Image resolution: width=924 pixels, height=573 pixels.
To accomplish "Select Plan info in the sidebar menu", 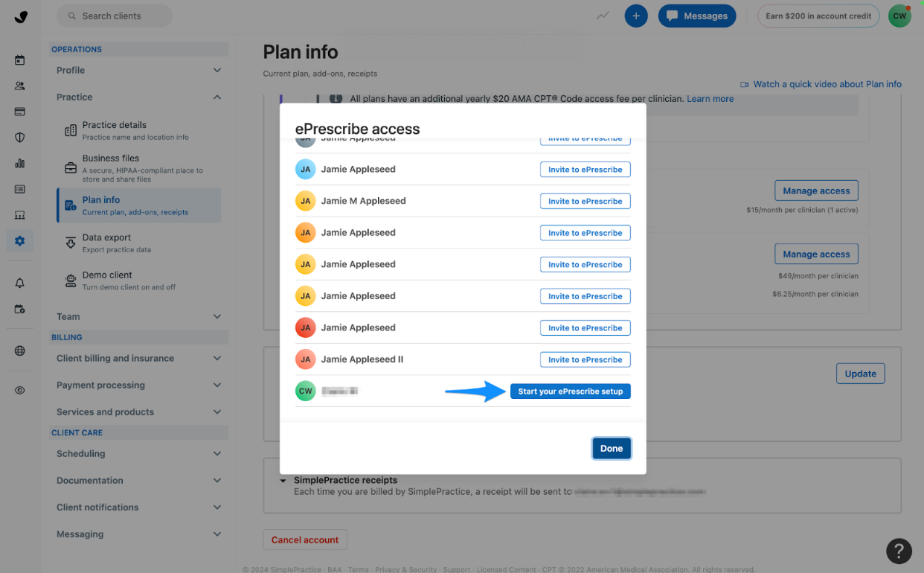I will tap(138, 205).
